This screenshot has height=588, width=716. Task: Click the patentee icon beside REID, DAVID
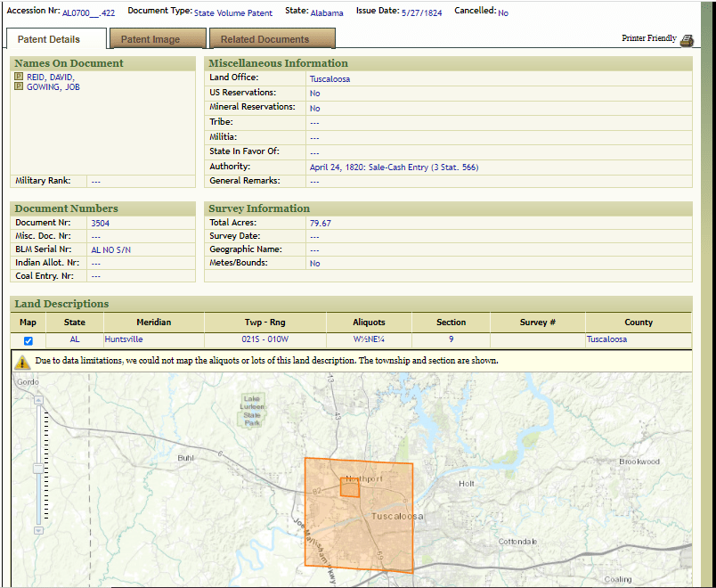19,78
